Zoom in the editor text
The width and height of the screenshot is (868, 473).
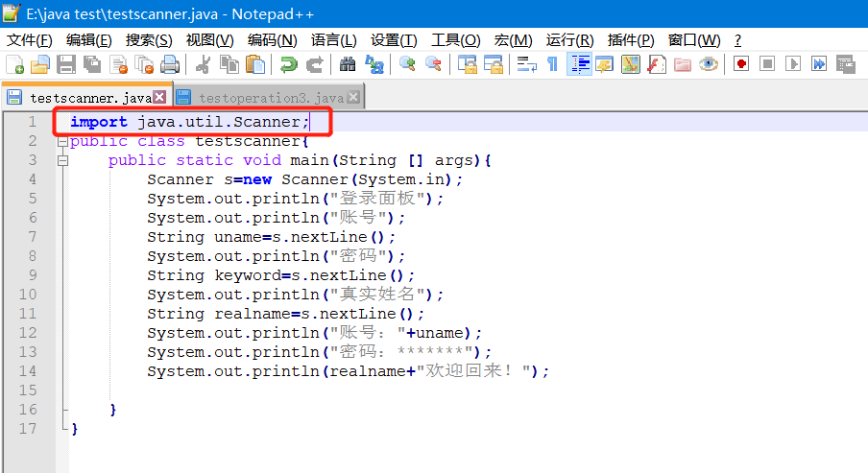click(x=407, y=64)
